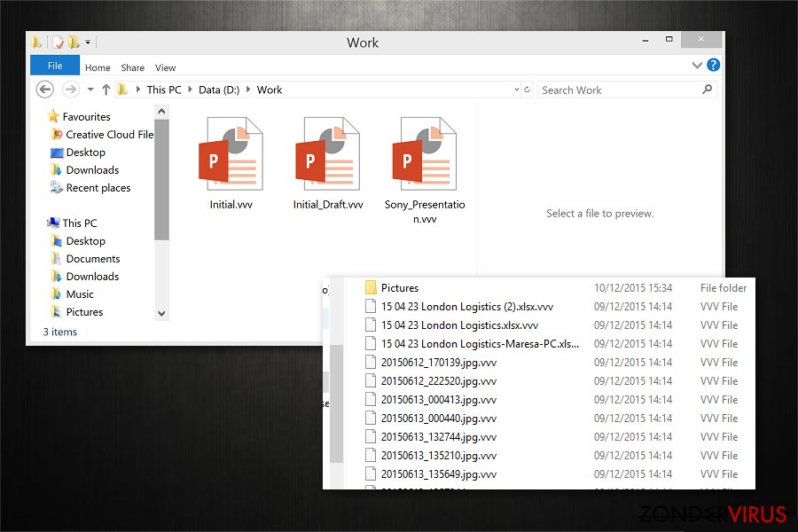
Task: Open the Pictures folder in file list
Action: click(x=399, y=288)
